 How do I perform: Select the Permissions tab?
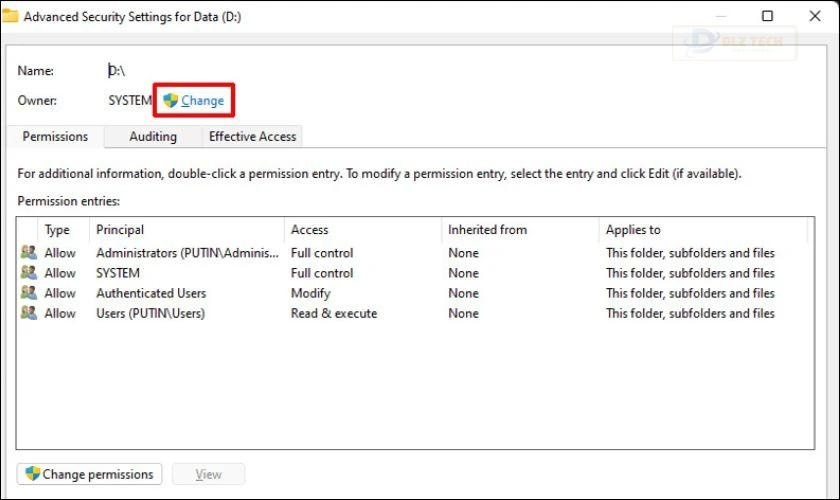(x=55, y=136)
